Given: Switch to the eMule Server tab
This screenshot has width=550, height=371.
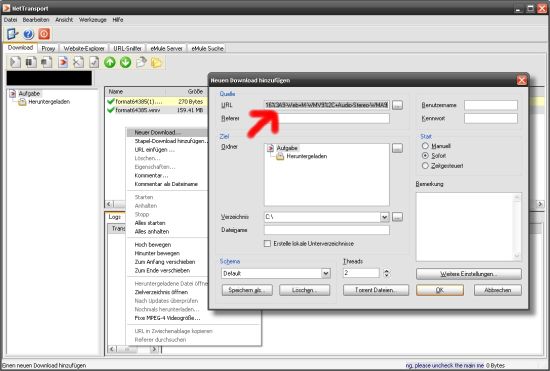Looking at the screenshot, I should [166, 48].
